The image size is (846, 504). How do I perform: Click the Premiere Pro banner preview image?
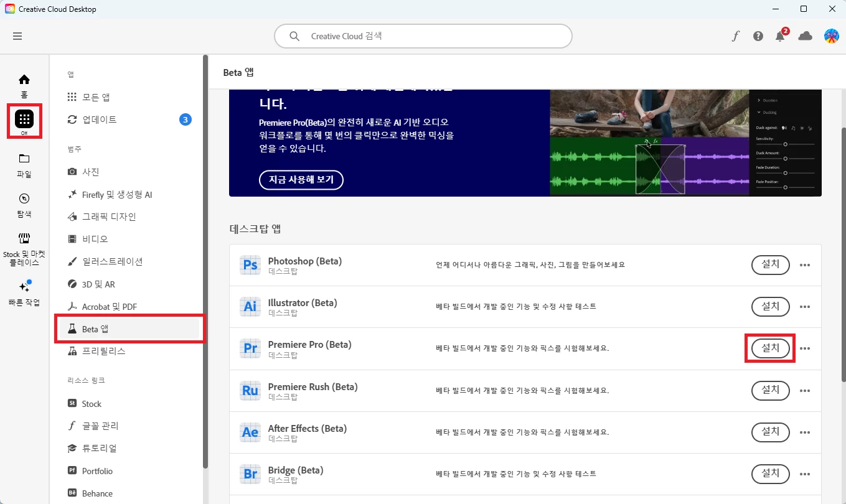pyautogui.click(x=685, y=142)
